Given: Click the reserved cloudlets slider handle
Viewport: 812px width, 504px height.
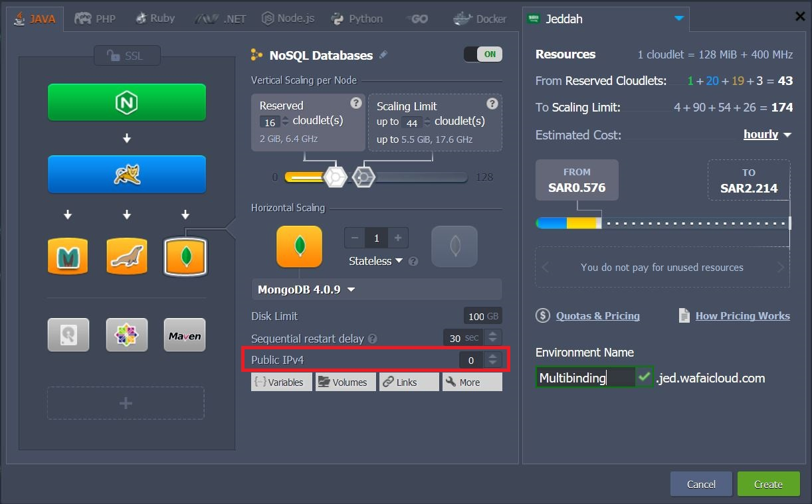Looking at the screenshot, I should point(336,177).
